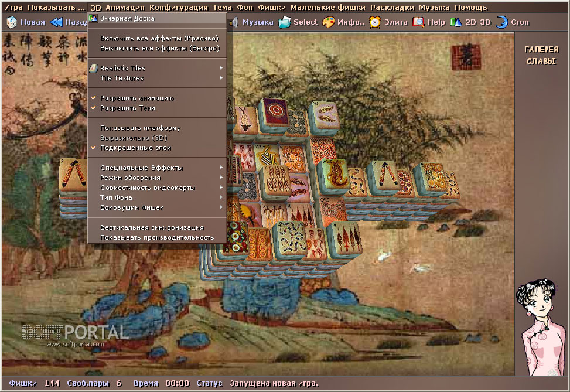Open the Игра menu
The width and height of the screenshot is (570, 392).
[x=13, y=8]
